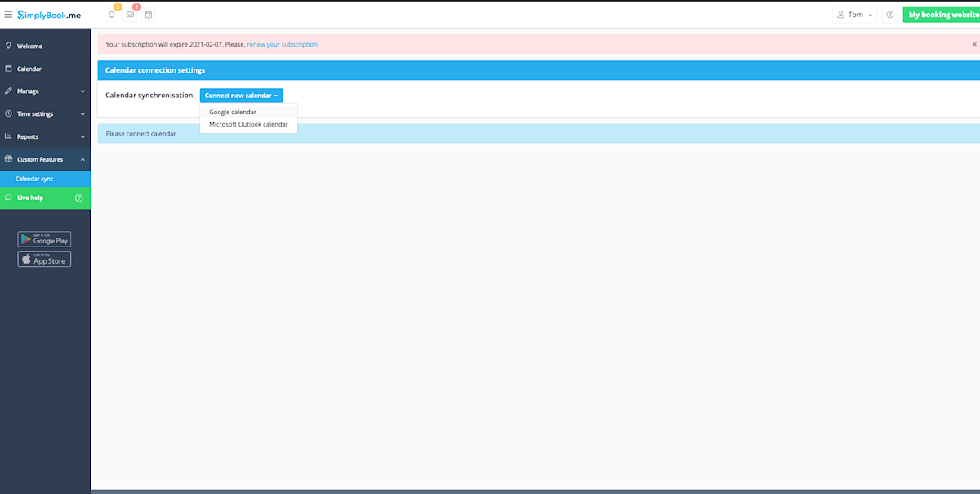Click the Google Play badge
Image resolution: width=980 pixels, height=494 pixels.
click(44, 238)
